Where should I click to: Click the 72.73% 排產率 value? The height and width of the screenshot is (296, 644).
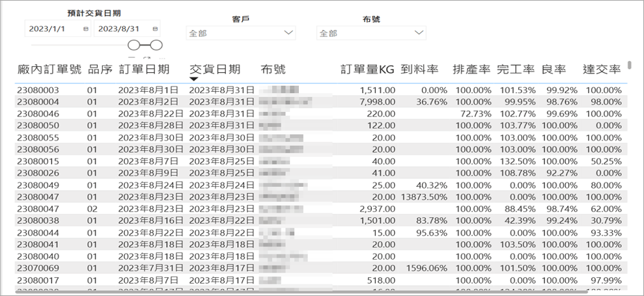pyautogui.click(x=475, y=113)
